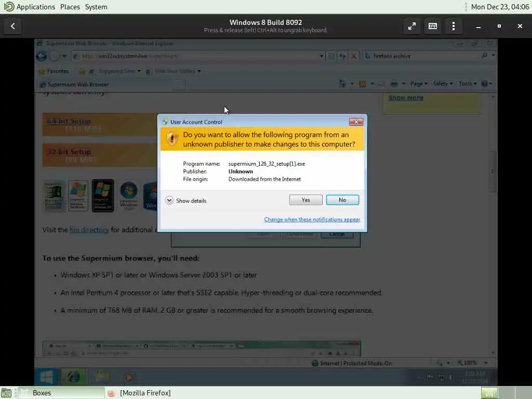Open IE recent pages dropdown arrow

64,56
